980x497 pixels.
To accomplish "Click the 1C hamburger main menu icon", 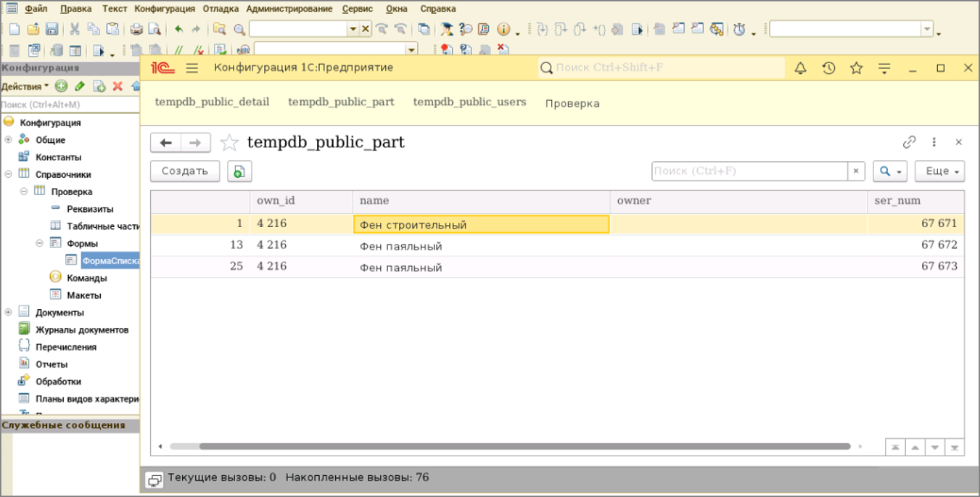I will point(192,68).
